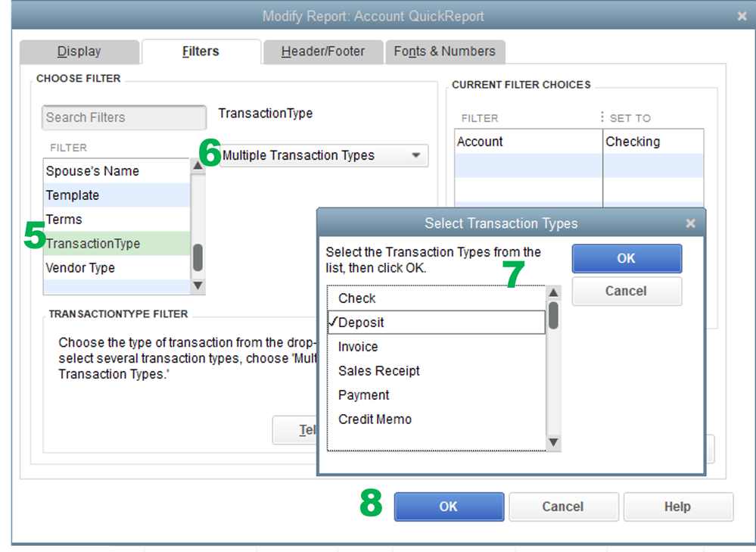
Task: Open the Fonts & Numbers tab
Action: pyautogui.click(x=444, y=51)
